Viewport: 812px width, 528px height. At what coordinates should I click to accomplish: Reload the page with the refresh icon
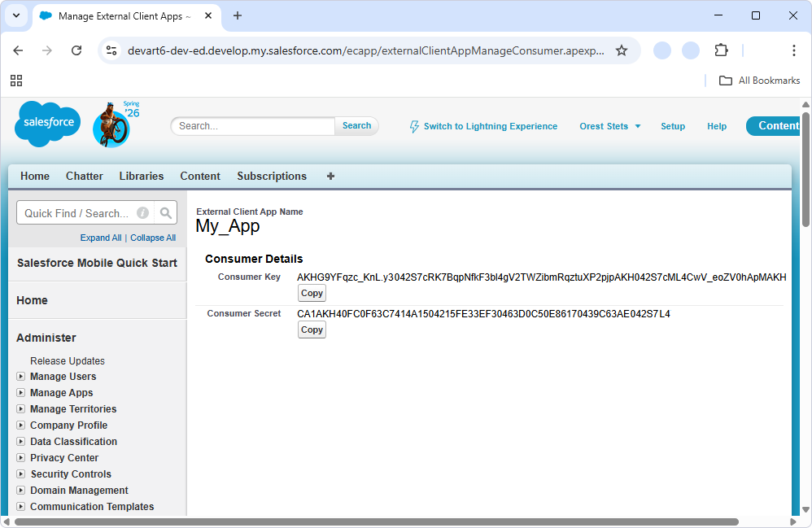[x=76, y=50]
